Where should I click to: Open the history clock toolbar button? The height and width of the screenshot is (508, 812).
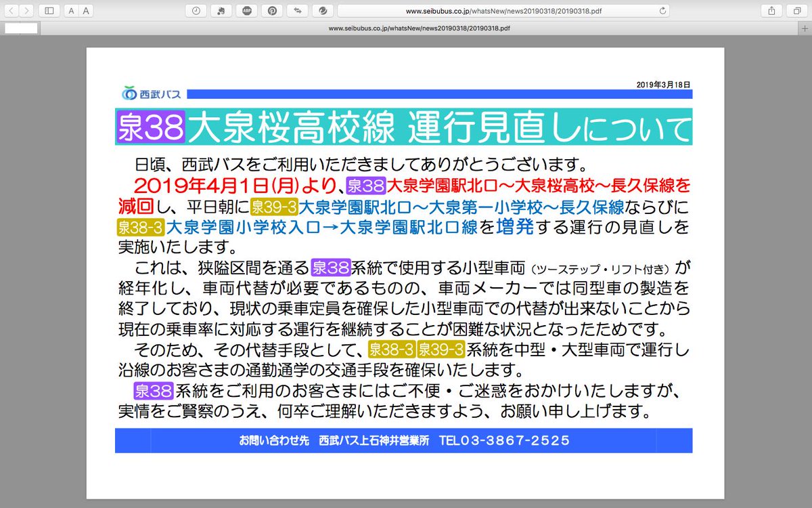point(196,11)
